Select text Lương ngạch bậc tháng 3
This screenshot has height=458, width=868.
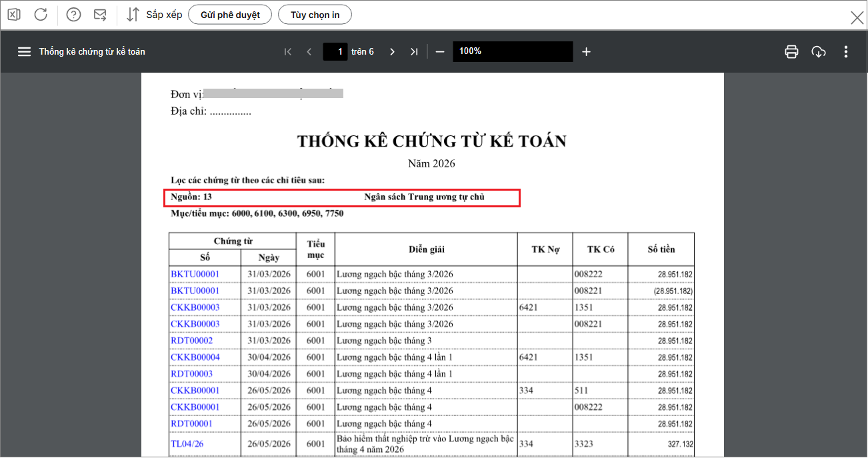pos(384,341)
